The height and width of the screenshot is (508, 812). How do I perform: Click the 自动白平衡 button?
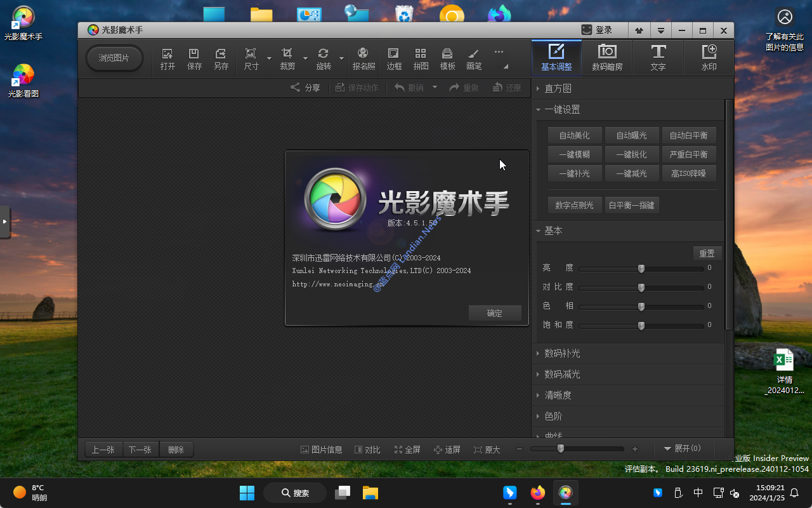click(688, 135)
